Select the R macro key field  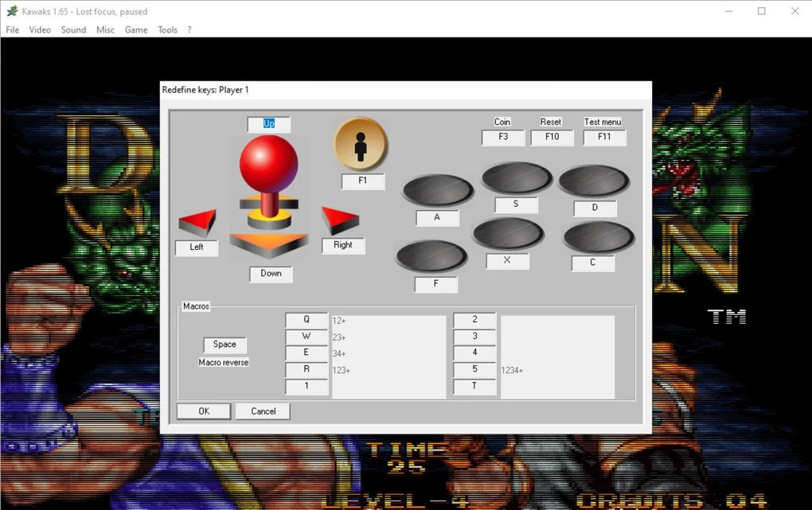point(306,370)
